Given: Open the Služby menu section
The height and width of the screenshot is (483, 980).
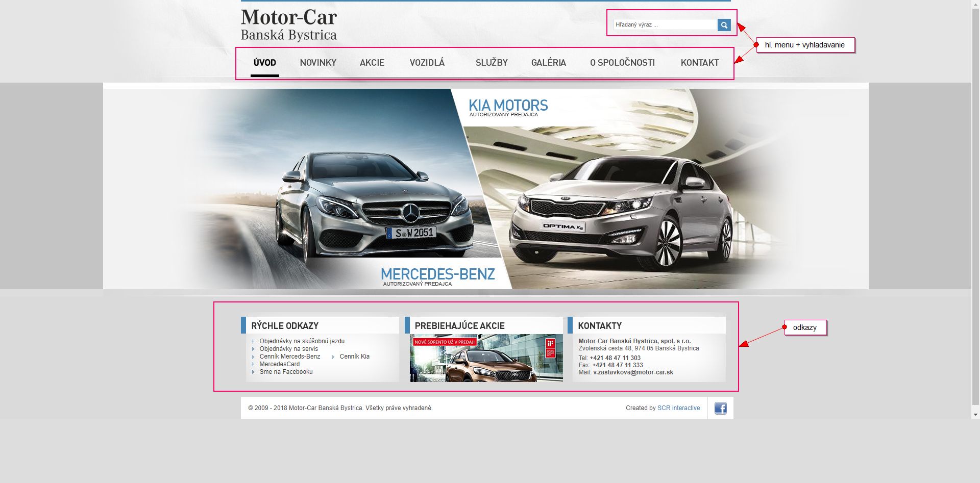Looking at the screenshot, I should pyautogui.click(x=492, y=63).
